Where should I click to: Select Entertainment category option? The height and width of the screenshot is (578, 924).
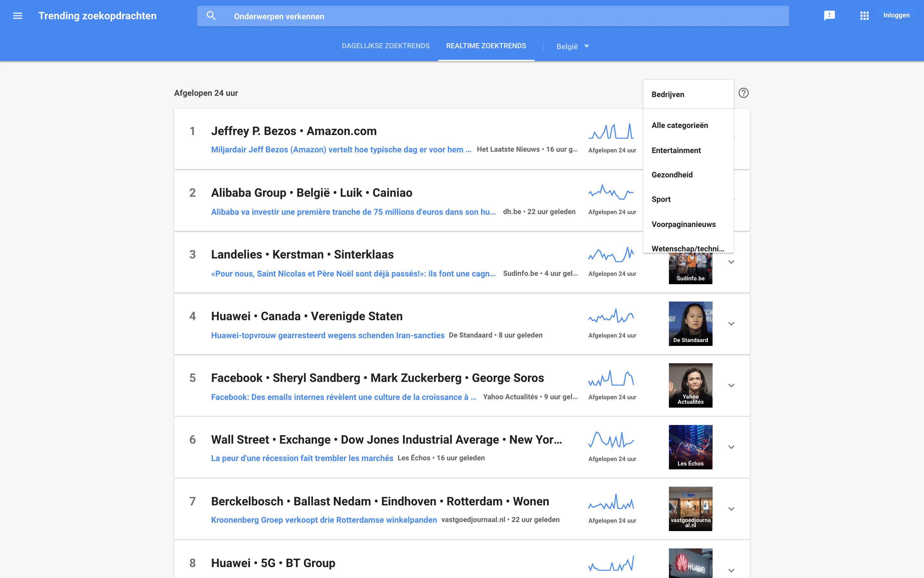point(688,150)
